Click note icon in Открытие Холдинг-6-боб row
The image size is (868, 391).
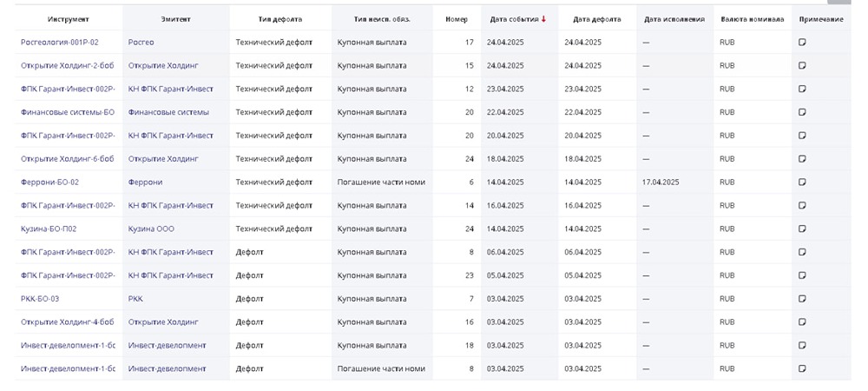[x=802, y=158]
